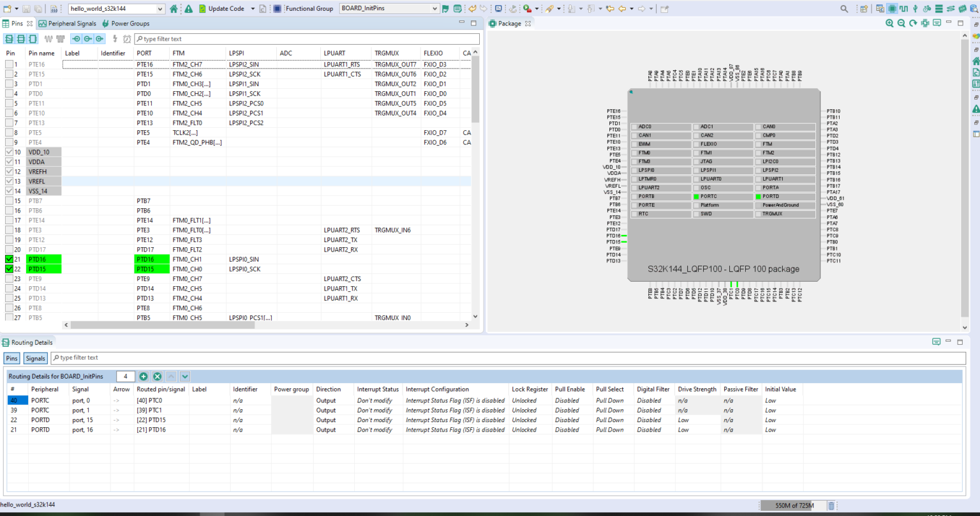The width and height of the screenshot is (980, 516).
Task: Open the warning triangle problems icon
Action: 188,9
